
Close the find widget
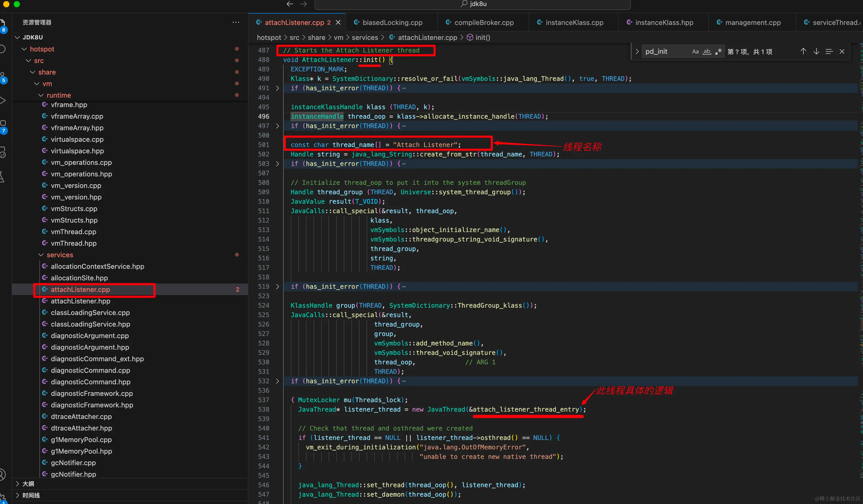pos(842,51)
